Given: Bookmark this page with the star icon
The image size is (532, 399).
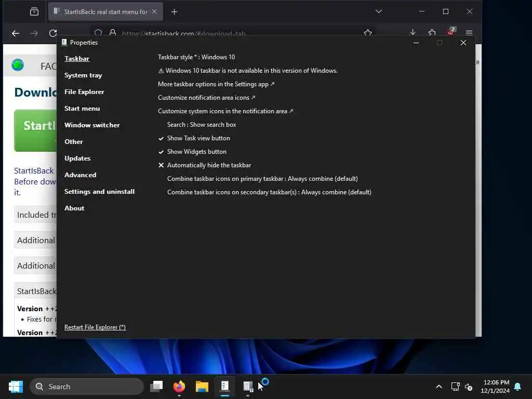Looking at the screenshot, I should [367, 33].
